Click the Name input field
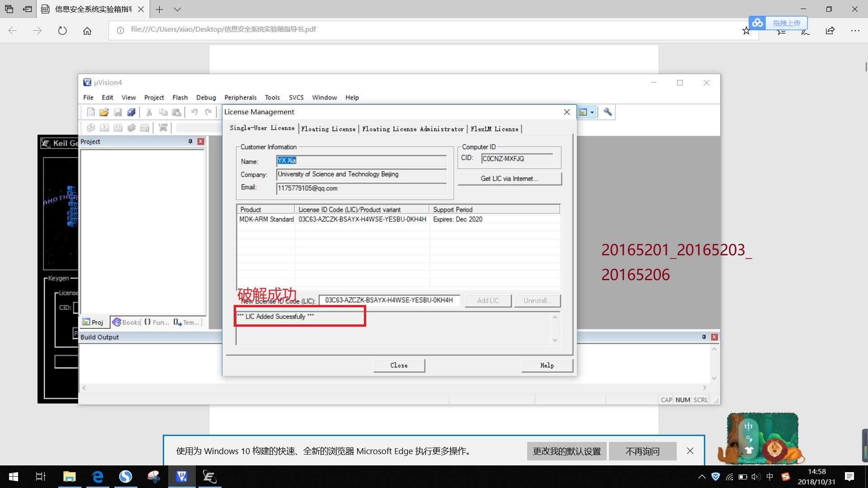This screenshot has width=868, height=488. tap(361, 161)
